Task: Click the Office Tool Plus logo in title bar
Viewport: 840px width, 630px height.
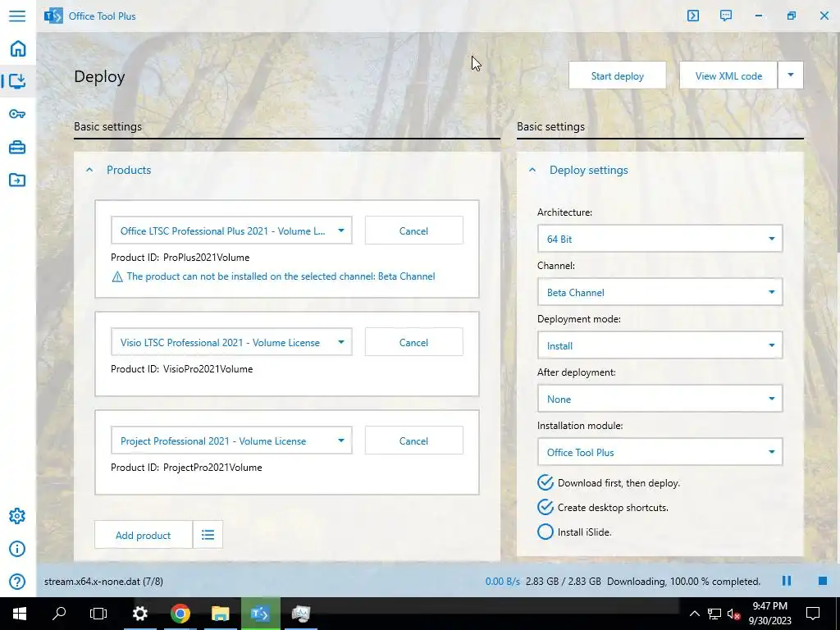Action: coord(53,16)
